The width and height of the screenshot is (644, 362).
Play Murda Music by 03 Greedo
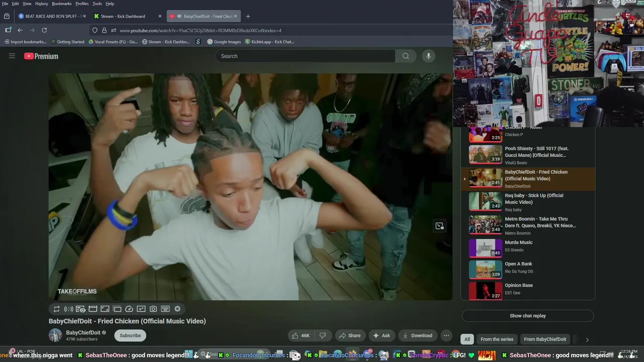[528, 248]
